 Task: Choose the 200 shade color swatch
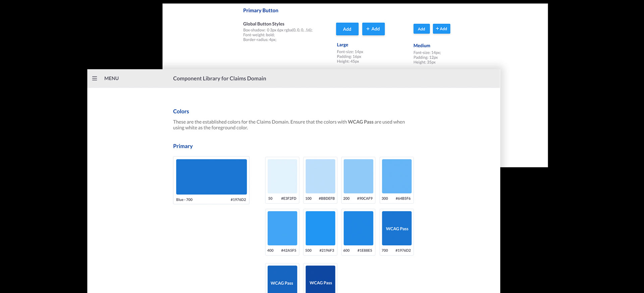tap(359, 176)
